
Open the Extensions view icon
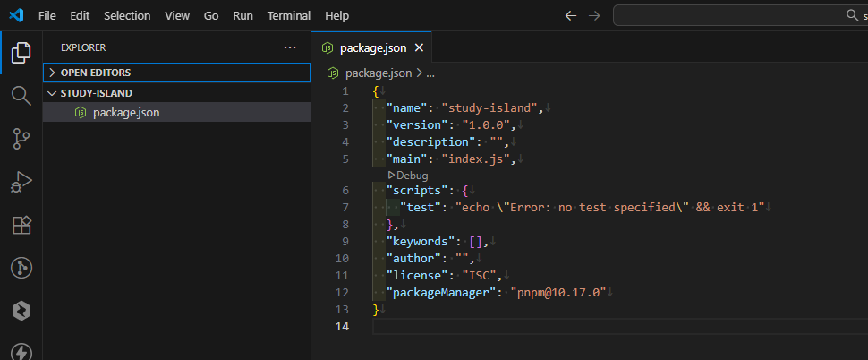[21, 225]
